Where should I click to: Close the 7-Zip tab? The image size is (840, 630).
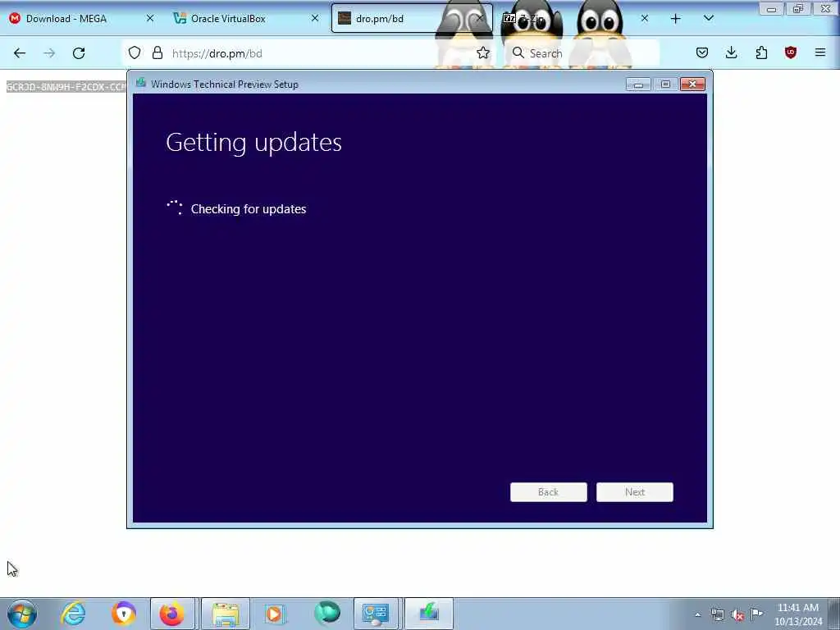click(645, 18)
